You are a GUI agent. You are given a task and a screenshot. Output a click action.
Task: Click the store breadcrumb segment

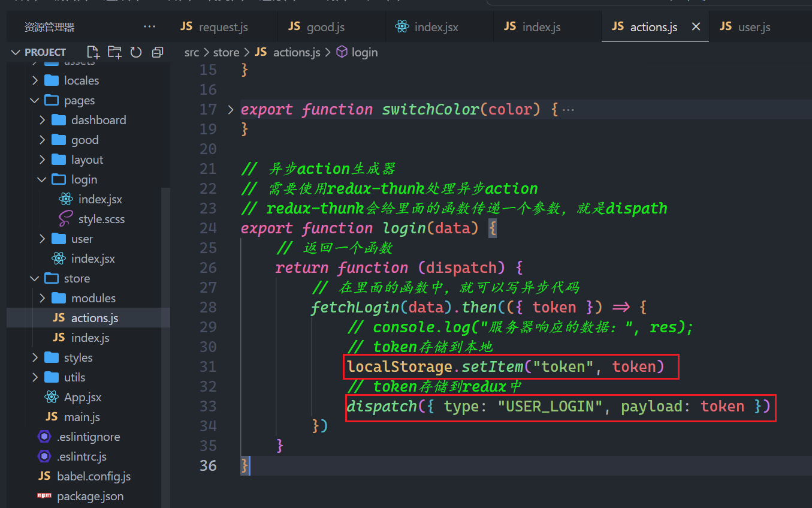pyautogui.click(x=226, y=52)
